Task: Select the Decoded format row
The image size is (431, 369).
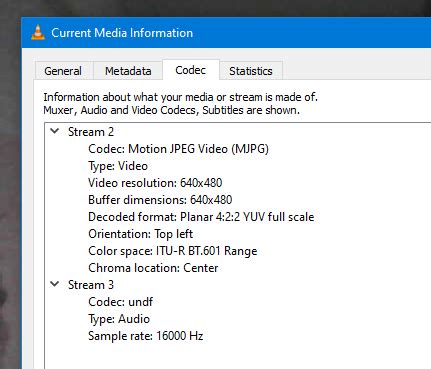Action: coord(201,217)
